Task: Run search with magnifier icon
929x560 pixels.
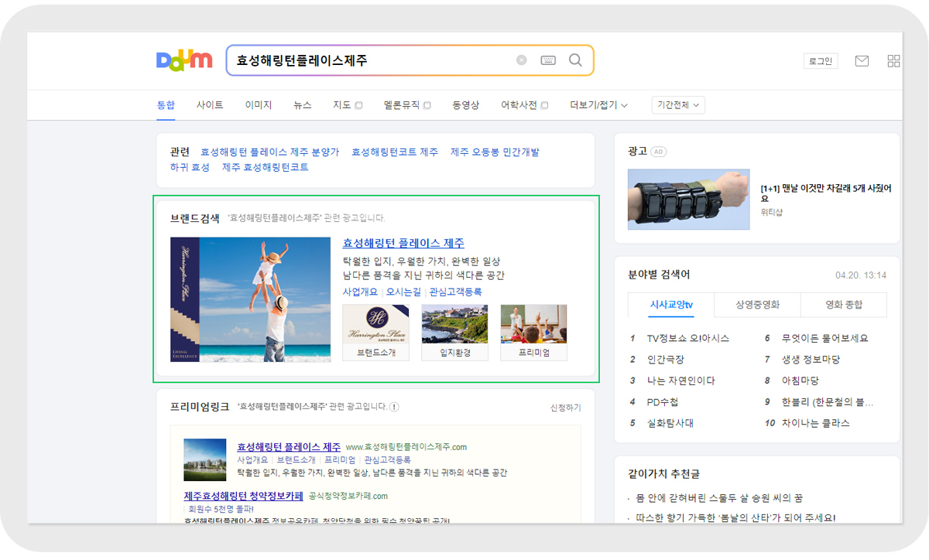Action: click(x=575, y=60)
